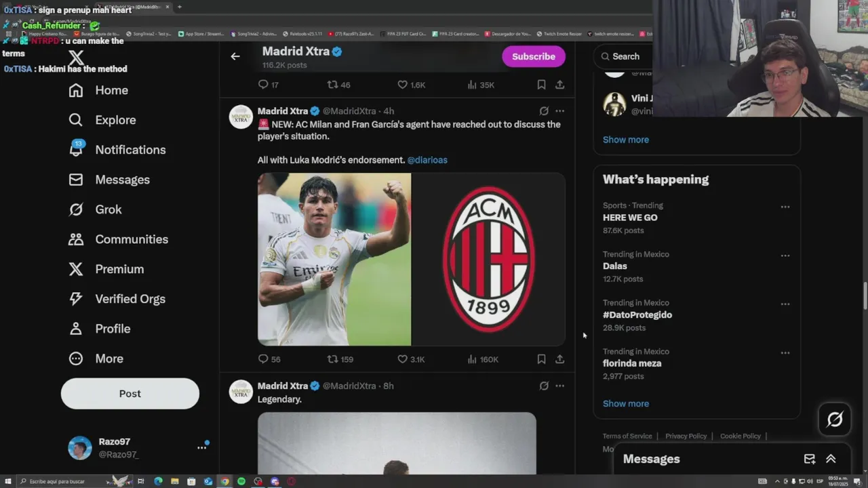
Task: View analytics showing 35K views
Action: [x=481, y=85]
